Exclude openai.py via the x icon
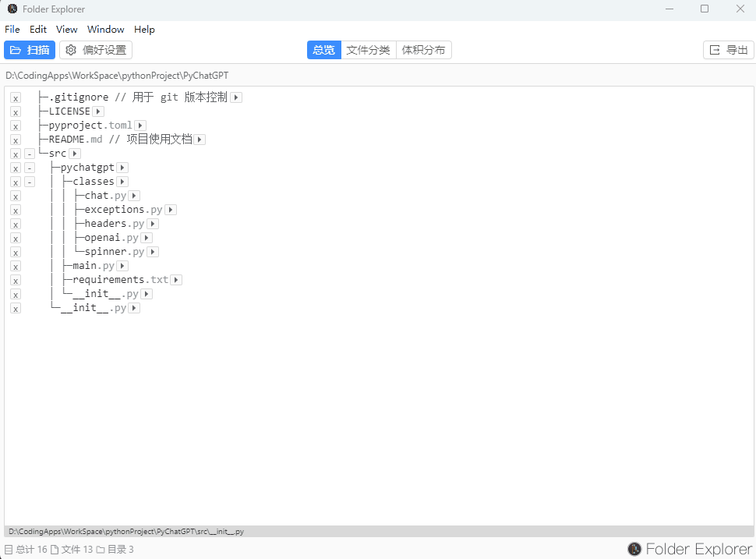 (16, 238)
